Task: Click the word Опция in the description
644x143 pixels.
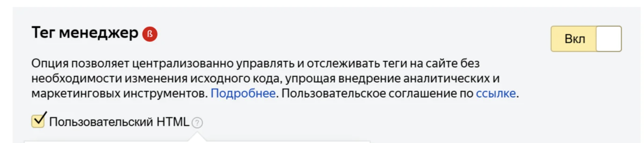Action: (50, 64)
